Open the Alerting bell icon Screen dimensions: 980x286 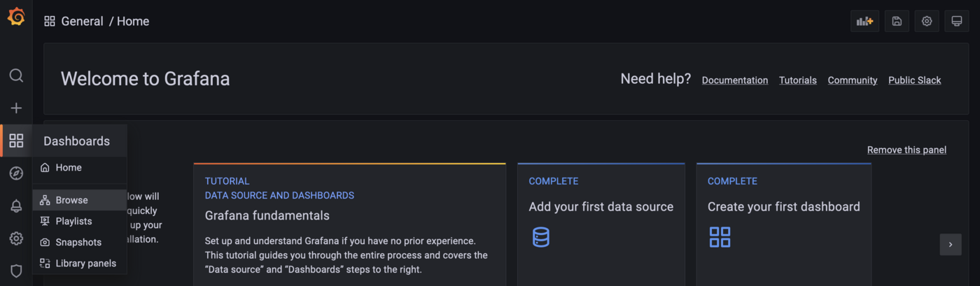click(x=16, y=206)
